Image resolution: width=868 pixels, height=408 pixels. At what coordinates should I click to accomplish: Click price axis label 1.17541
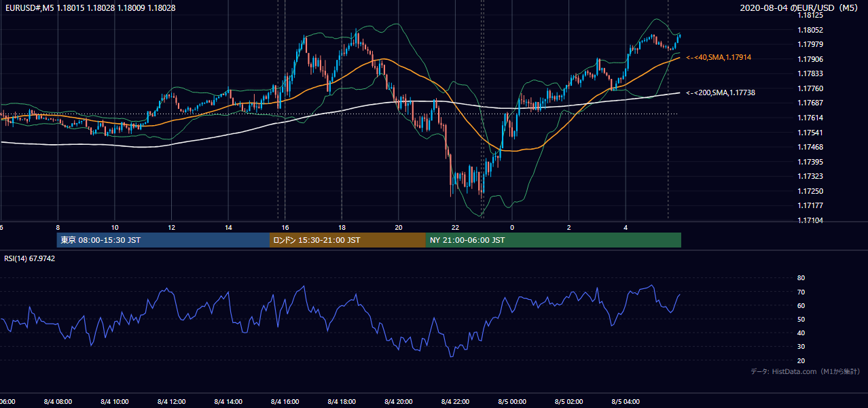point(811,133)
